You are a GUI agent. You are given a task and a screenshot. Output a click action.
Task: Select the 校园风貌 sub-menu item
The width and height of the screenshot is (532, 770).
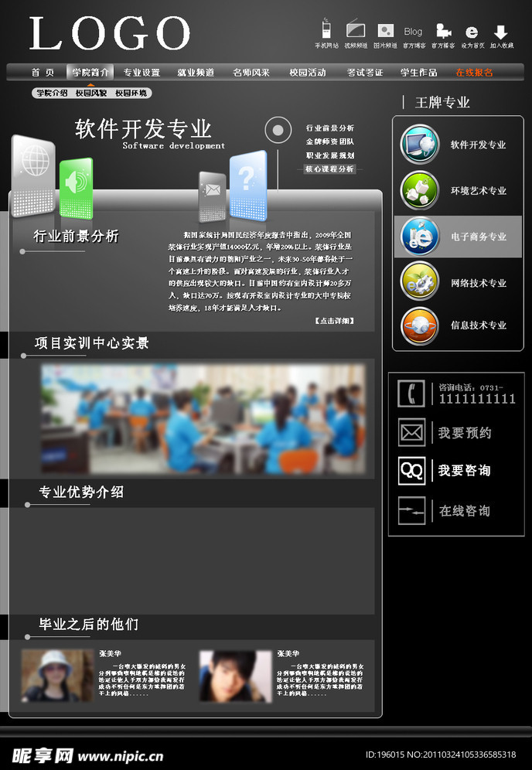(x=91, y=93)
